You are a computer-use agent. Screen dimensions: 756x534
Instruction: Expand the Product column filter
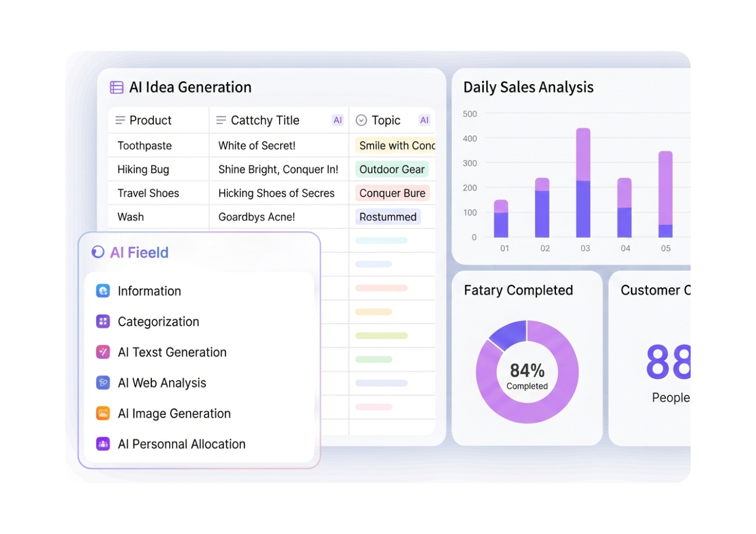119,120
